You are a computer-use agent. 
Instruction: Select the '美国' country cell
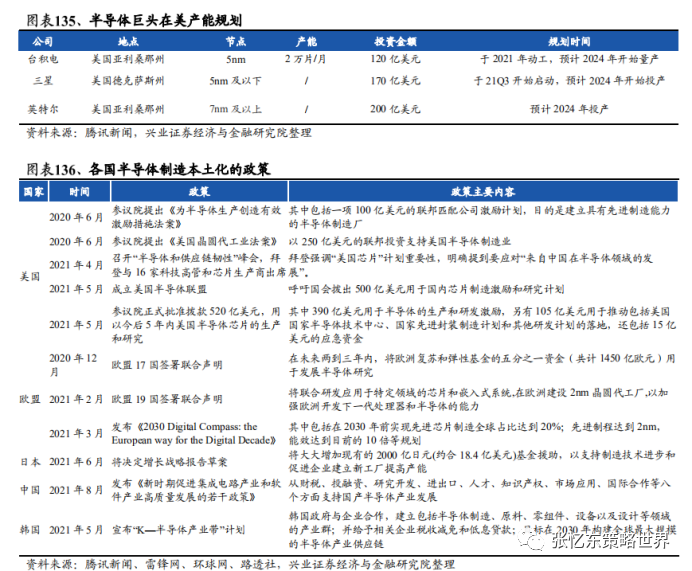(30, 277)
